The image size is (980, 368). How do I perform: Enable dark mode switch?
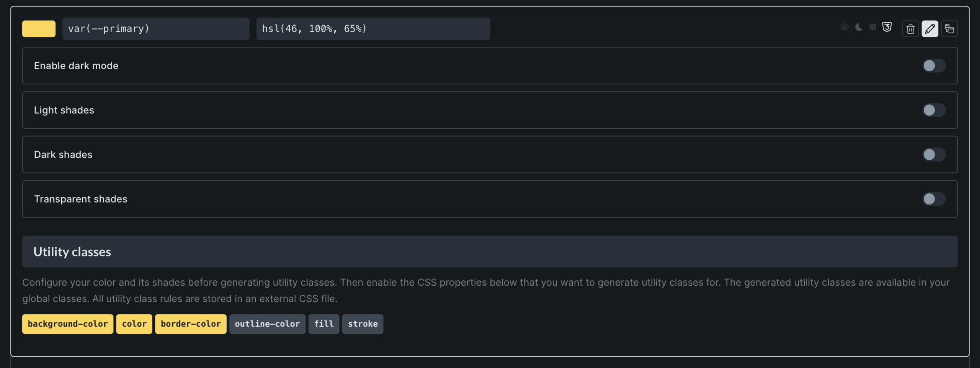pyautogui.click(x=934, y=66)
